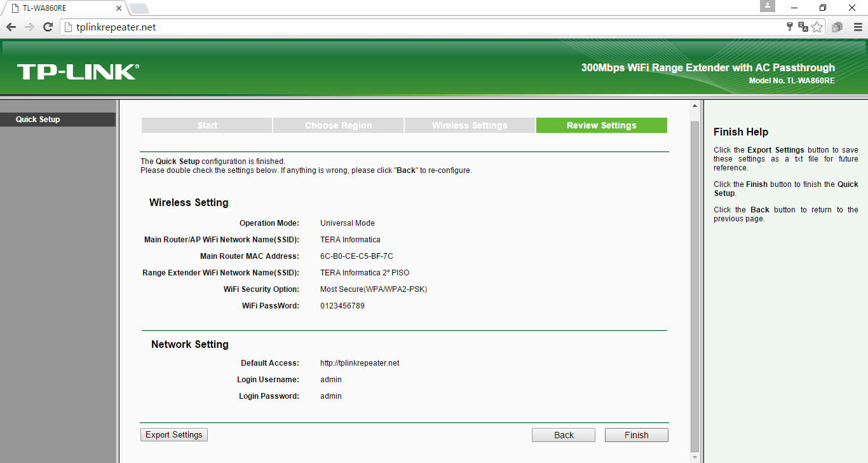Click the page info icon in address bar
The width and height of the screenshot is (868, 463).
coord(69,27)
